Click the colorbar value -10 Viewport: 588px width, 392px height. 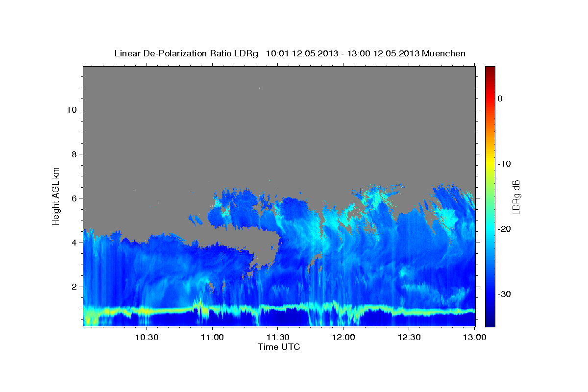504,164
